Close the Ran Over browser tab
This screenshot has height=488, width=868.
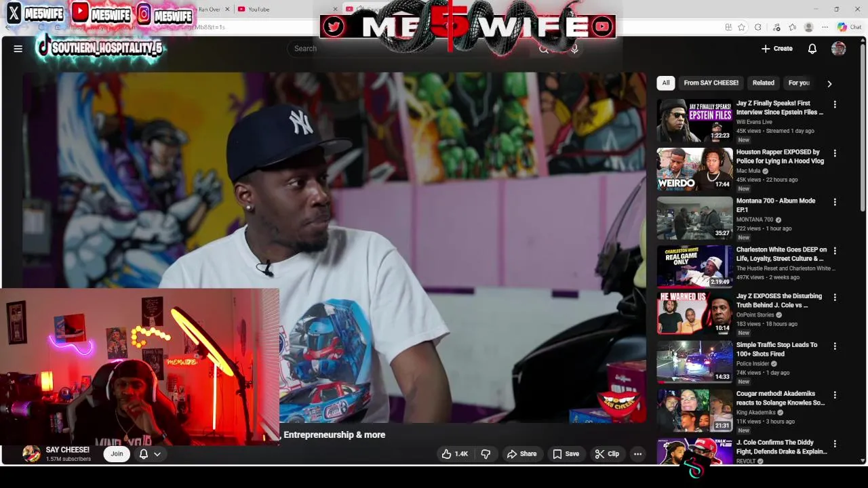click(227, 9)
